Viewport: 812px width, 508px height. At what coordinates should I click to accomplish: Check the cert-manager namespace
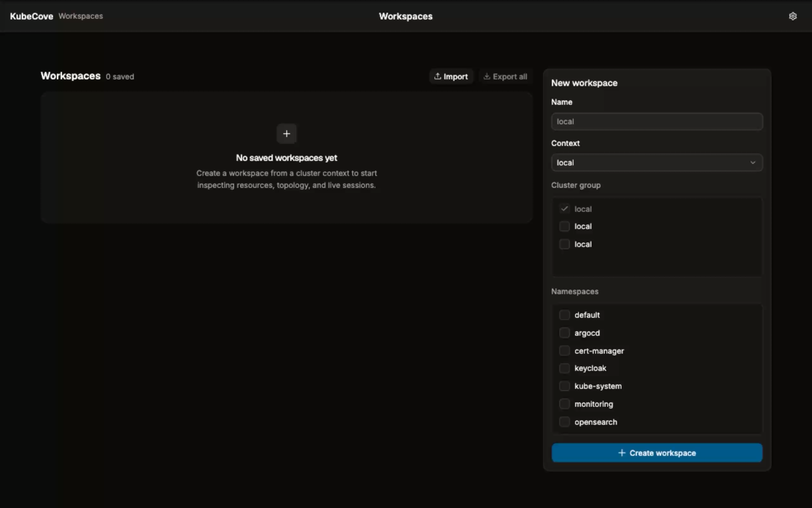pyautogui.click(x=564, y=351)
